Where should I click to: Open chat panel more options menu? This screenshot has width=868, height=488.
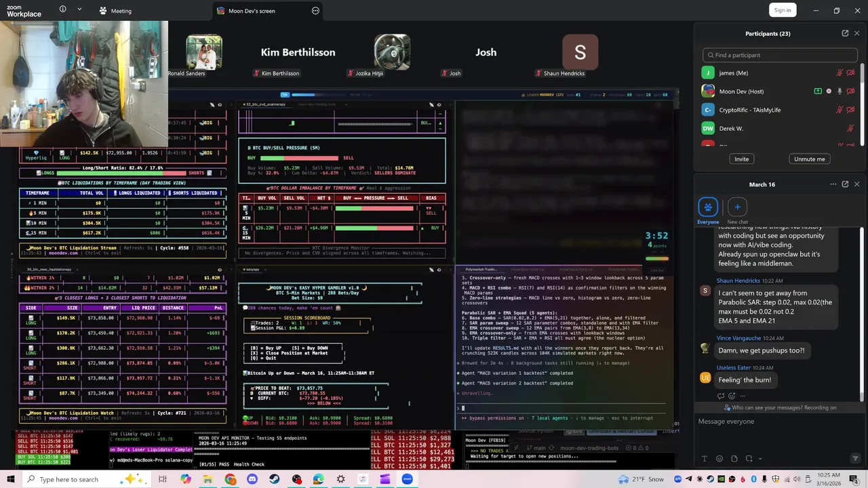[833, 184]
